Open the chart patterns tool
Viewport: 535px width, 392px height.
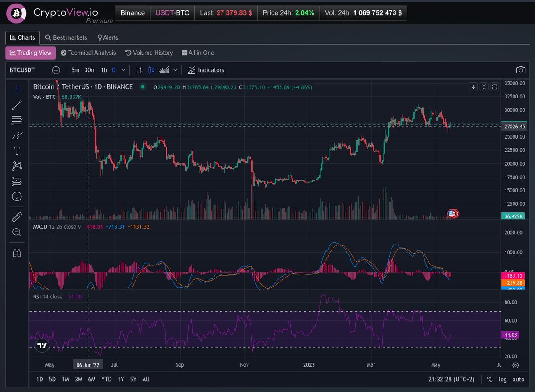[17, 166]
